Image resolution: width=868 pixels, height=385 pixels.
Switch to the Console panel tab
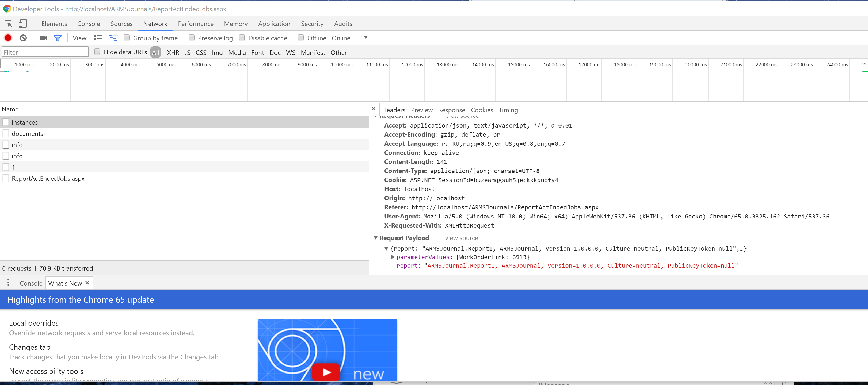tap(89, 24)
